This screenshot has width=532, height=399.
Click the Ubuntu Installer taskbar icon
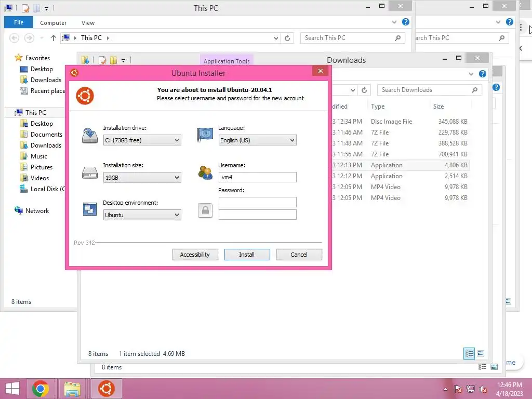(x=106, y=389)
